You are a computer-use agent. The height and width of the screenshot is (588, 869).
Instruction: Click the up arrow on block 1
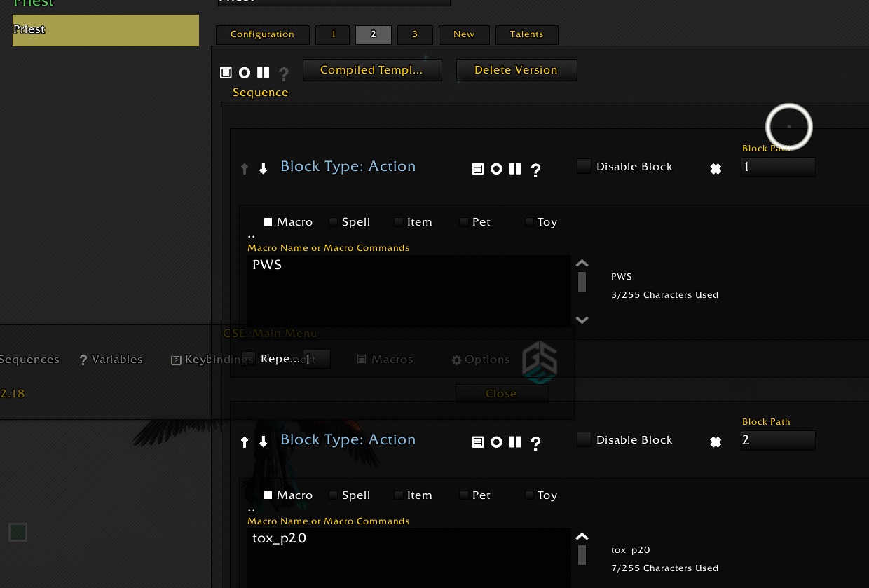(245, 168)
